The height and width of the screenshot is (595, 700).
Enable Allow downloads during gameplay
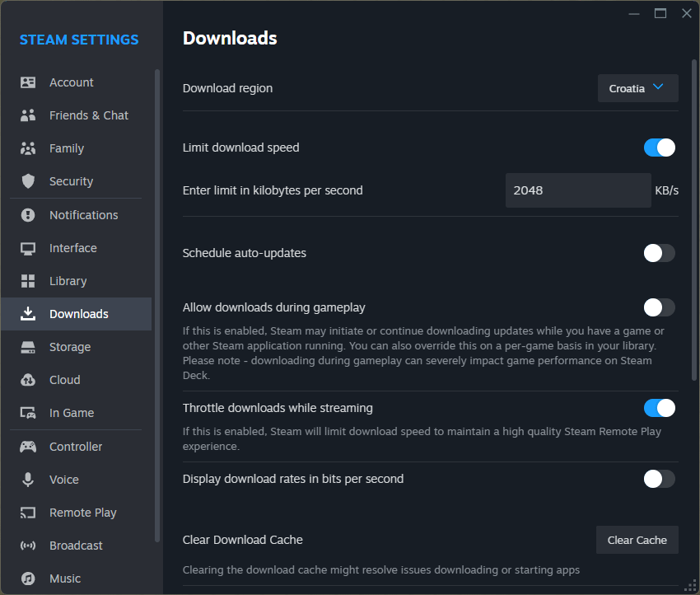(x=660, y=307)
